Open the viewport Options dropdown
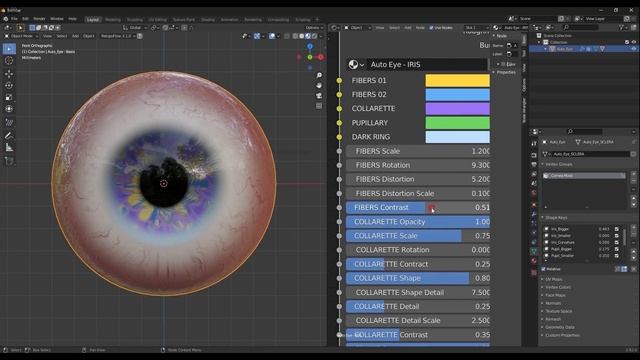Viewport: 640px width, 360px height. (x=313, y=28)
